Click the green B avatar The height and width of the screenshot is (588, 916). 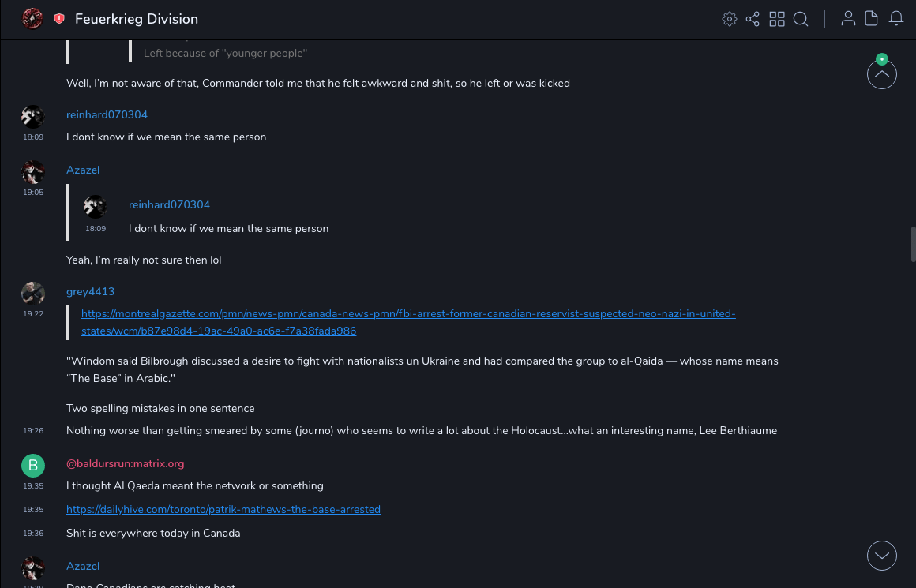(x=33, y=466)
